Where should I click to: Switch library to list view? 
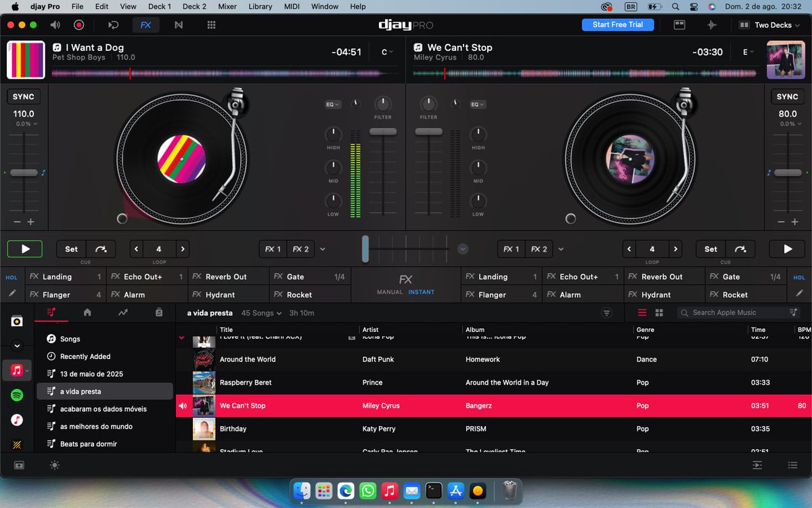coord(642,313)
